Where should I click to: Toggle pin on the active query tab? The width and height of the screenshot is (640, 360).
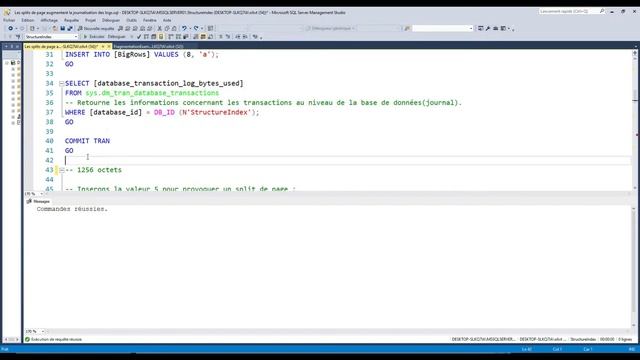click(103, 47)
